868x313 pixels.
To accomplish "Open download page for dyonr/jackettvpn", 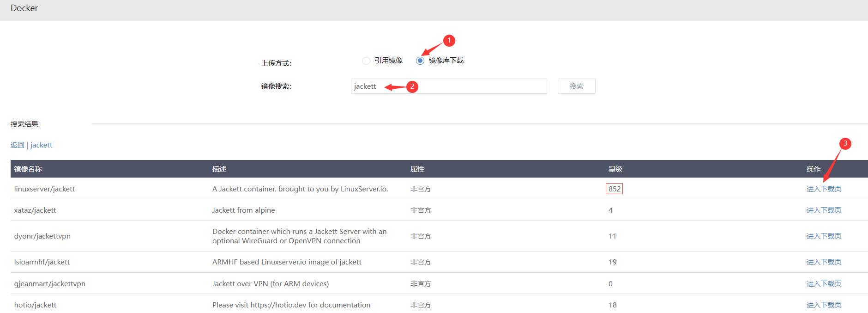I will pos(824,236).
